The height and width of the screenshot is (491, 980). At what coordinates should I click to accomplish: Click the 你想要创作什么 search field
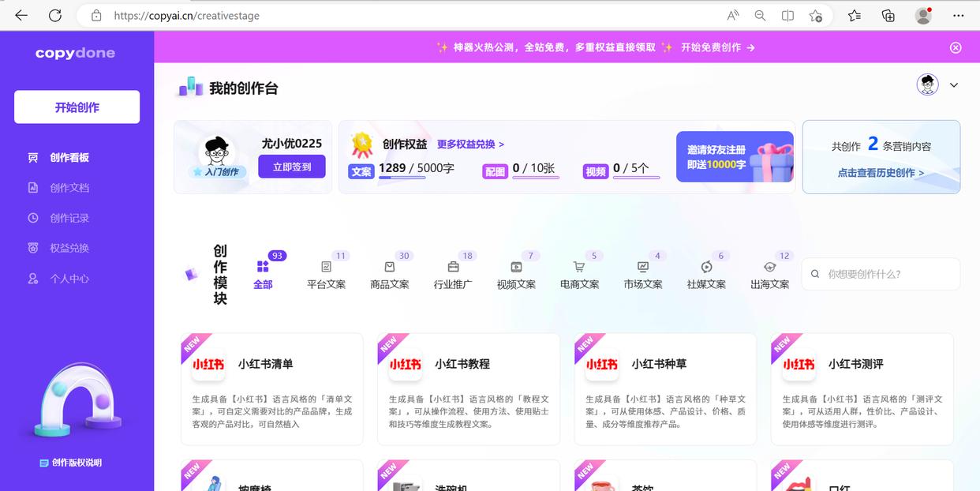(x=880, y=274)
